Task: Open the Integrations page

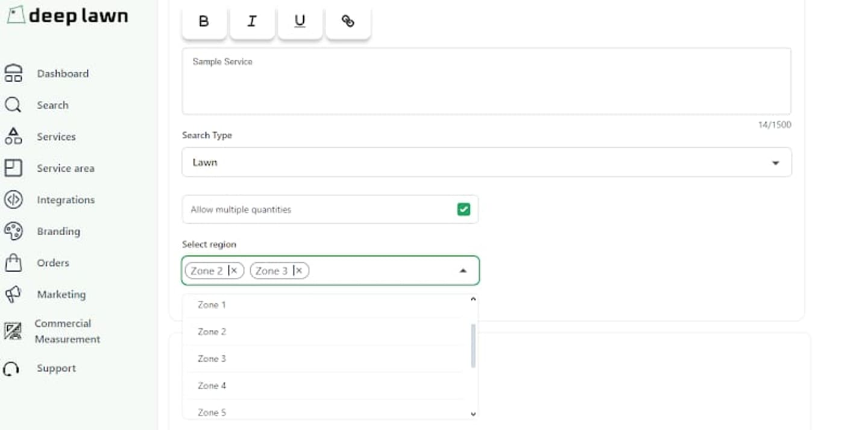Action: click(66, 200)
